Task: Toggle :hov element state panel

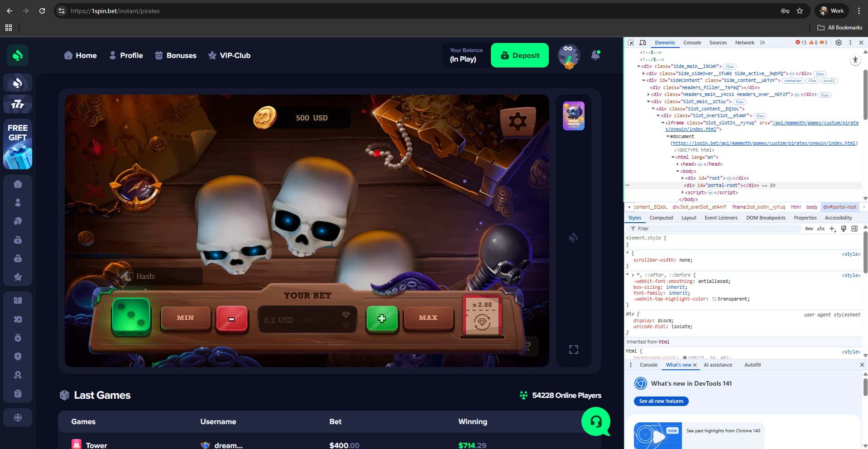Action: click(x=809, y=229)
